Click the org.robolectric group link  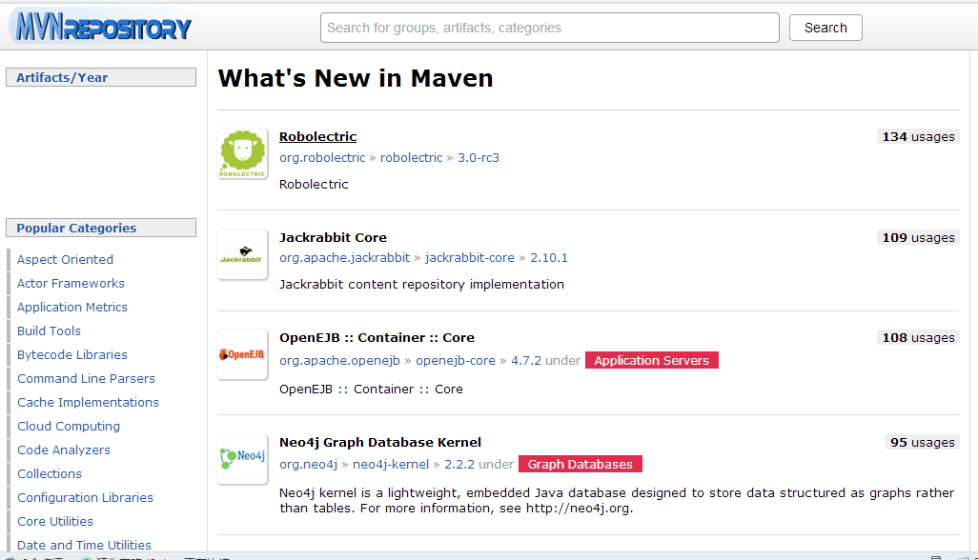point(322,157)
